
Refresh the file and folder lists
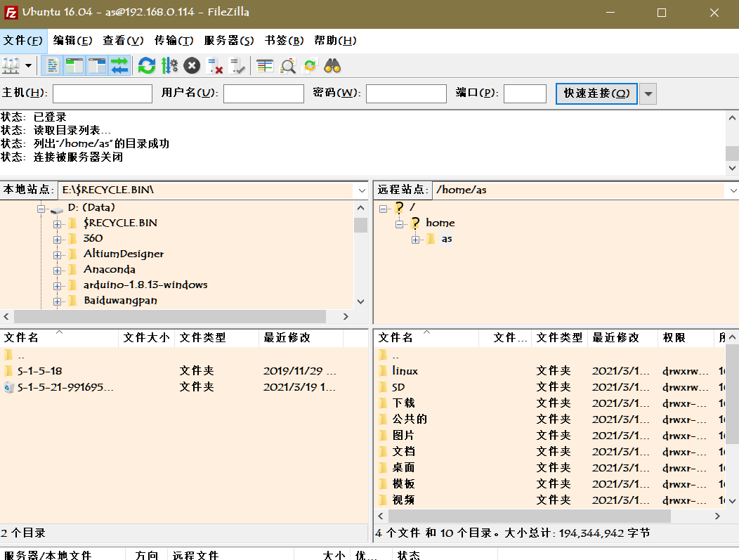click(x=148, y=65)
